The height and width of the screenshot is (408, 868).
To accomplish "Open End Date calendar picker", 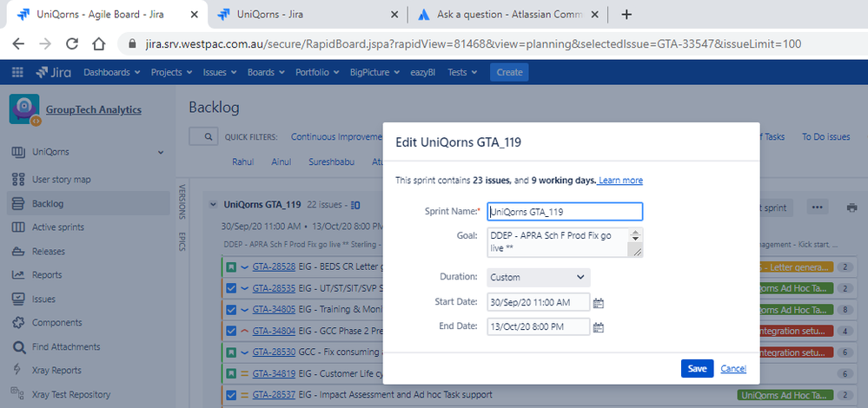I will [x=598, y=327].
